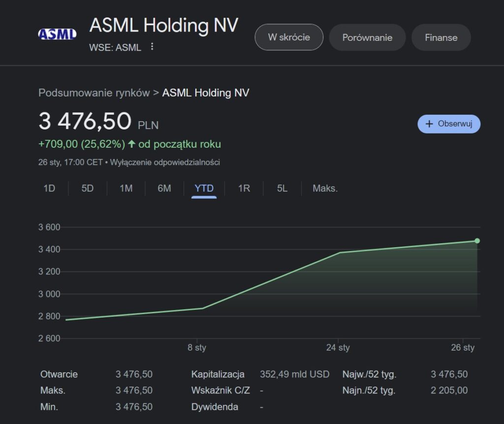The image size is (504, 424).
Task: Click the ASML Holding NV main title
Action: click(x=164, y=25)
